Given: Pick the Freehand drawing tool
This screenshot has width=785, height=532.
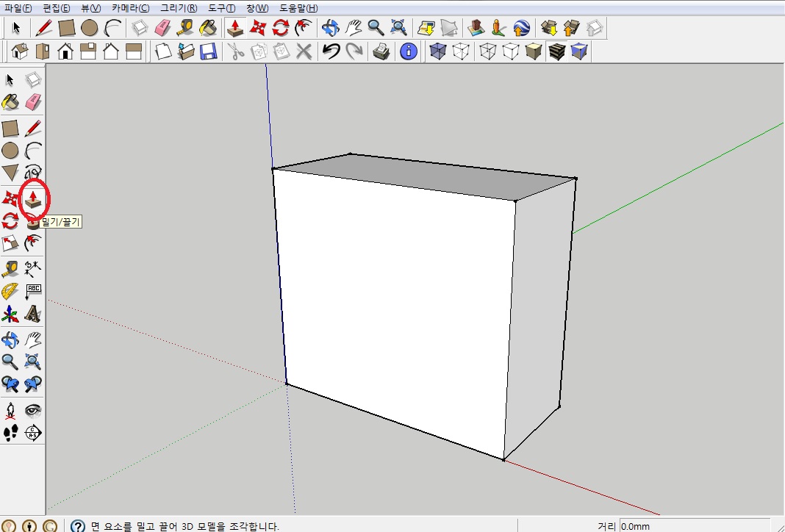Looking at the screenshot, I should pyautogui.click(x=33, y=173).
